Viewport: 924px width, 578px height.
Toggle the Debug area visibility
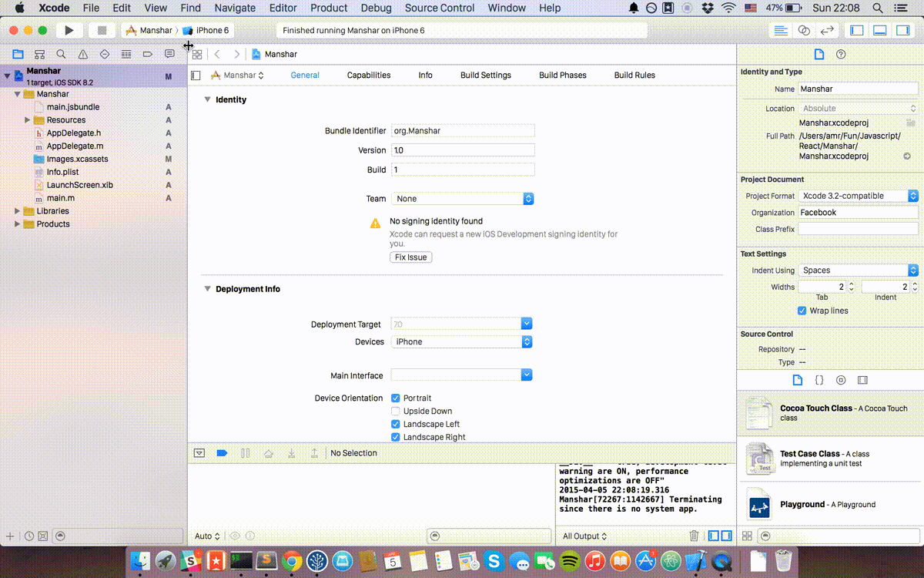click(x=880, y=30)
